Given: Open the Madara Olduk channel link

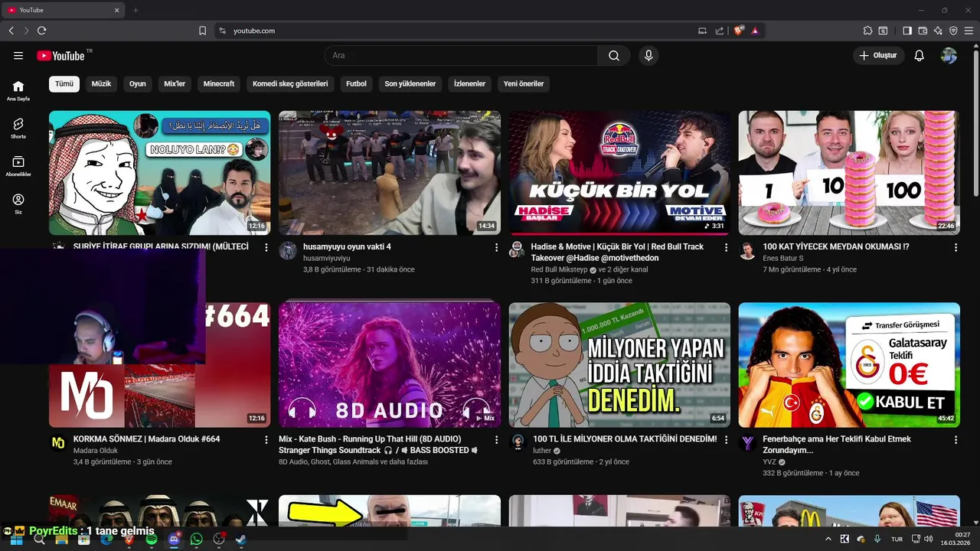Looking at the screenshot, I should coord(96,451).
